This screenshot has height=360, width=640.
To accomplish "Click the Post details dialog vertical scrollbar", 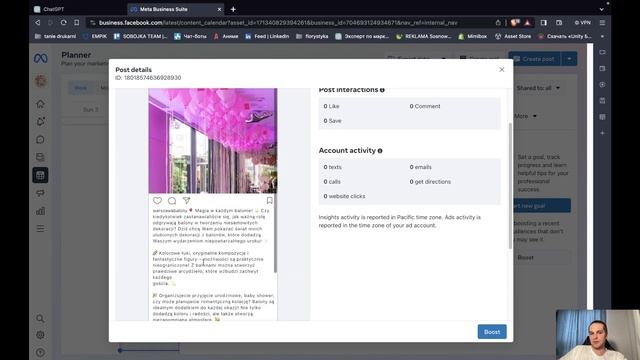I will pos(510,186).
